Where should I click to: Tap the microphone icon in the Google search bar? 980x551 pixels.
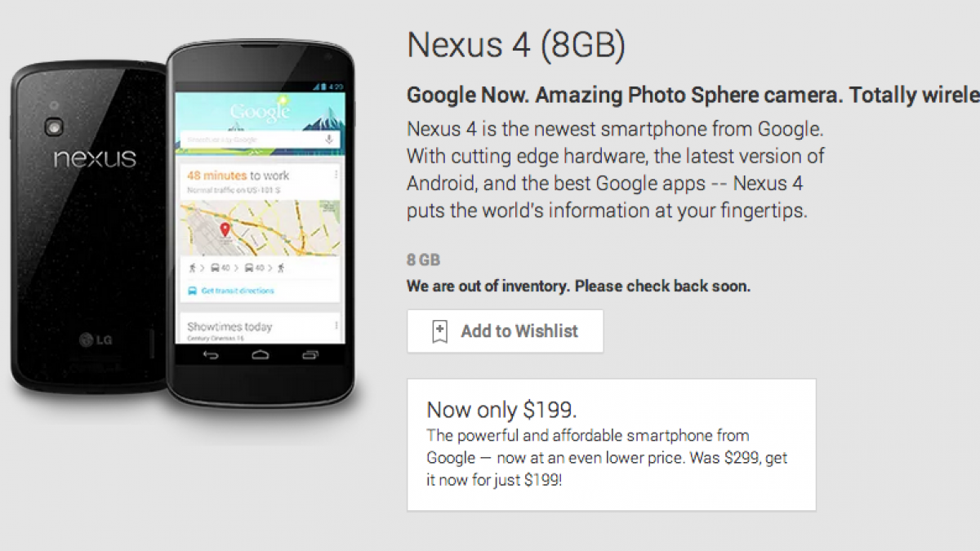click(330, 140)
